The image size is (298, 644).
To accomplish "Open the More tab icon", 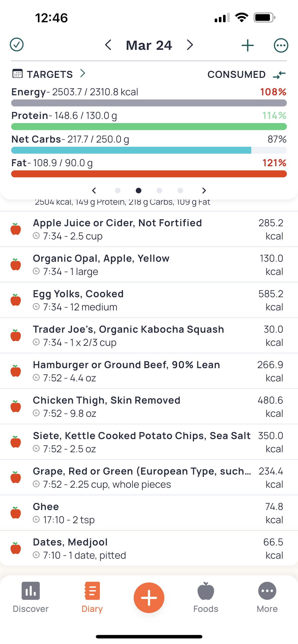I will pyautogui.click(x=267, y=591).
